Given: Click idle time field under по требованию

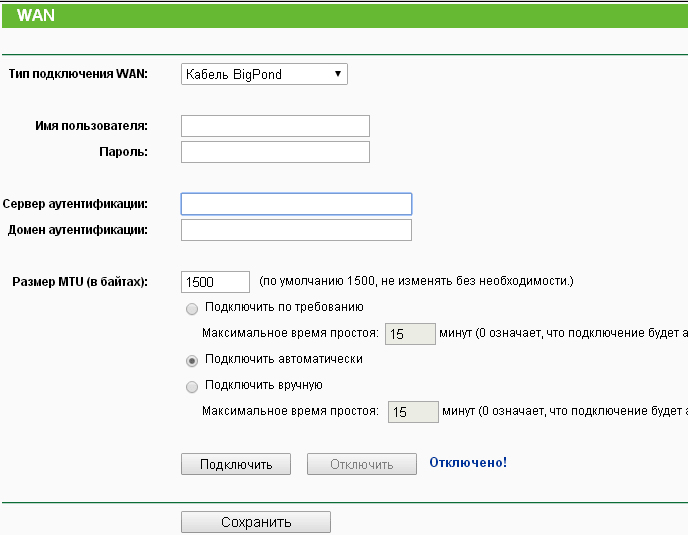Looking at the screenshot, I should 410,334.
